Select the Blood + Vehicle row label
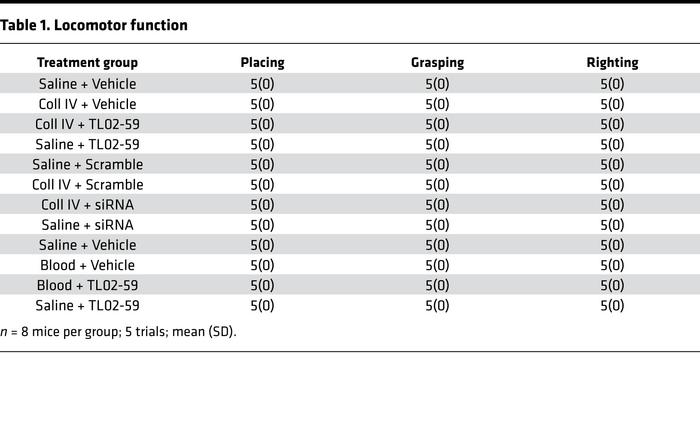The width and height of the screenshot is (700, 424). point(87,265)
